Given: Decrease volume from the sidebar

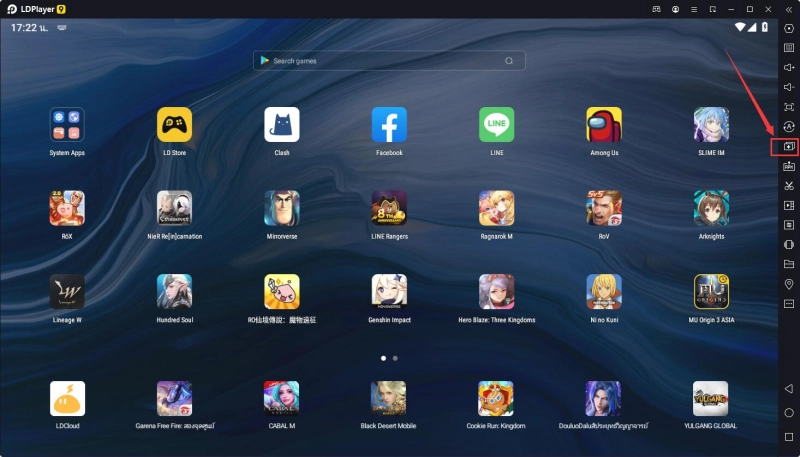Looking at the screenshot, I should click(789, 87).
